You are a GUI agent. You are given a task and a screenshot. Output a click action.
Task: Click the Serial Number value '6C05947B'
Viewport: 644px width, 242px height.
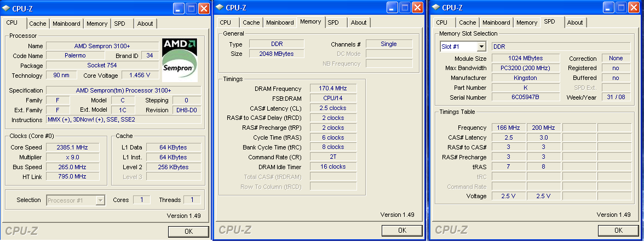526,97
